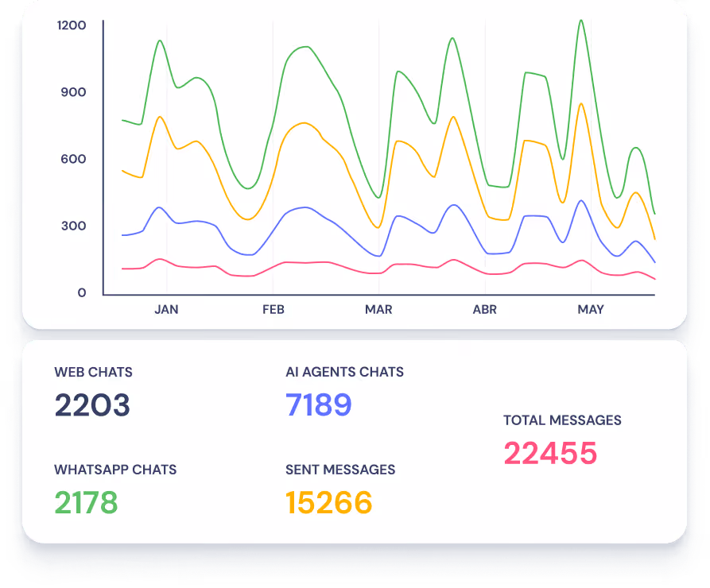Select the FEB month label
The width and height of the screenshot is (710, 588).
[273, 310]
